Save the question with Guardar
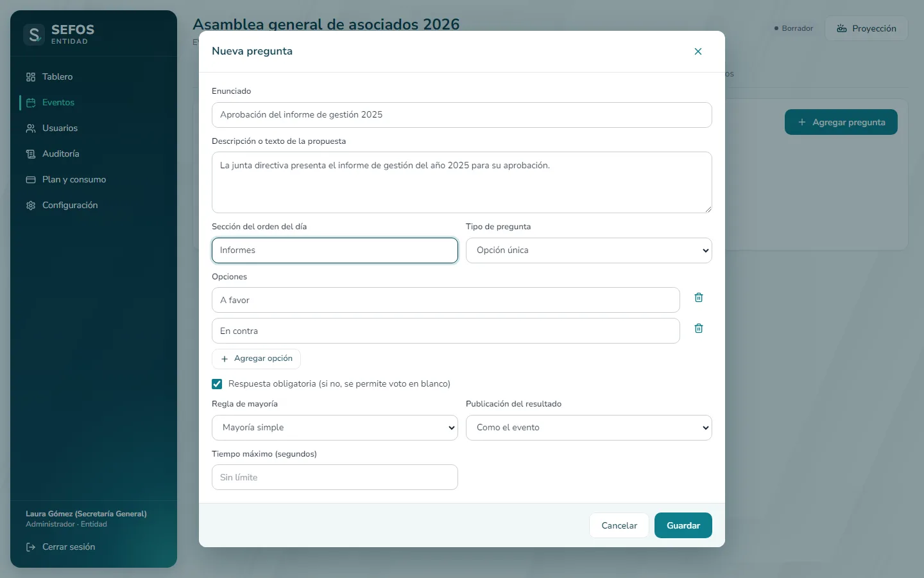 point(683,525)
